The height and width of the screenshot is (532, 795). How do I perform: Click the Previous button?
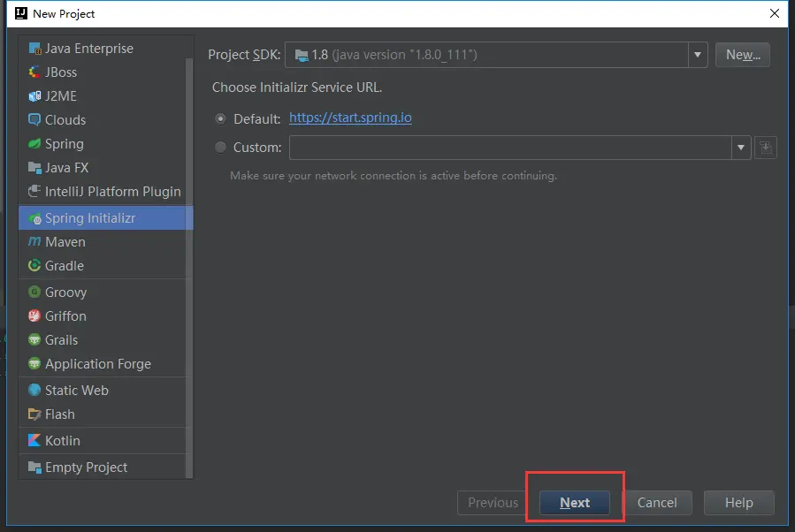click(493, 503)
